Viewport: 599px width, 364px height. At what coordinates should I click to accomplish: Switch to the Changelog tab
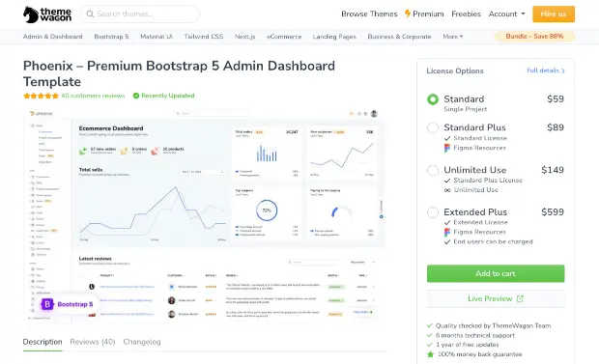tap(142, 342)
